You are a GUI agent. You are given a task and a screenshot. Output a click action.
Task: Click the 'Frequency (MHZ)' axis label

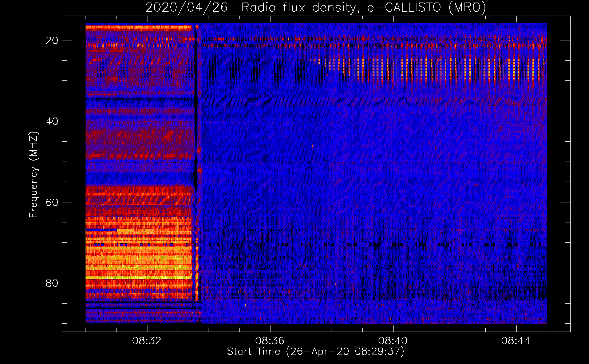[33, 175]
